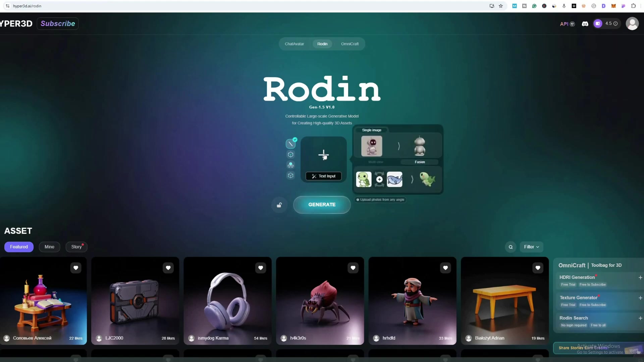The image size is (644, 362).
Task: Open search in the Asset section
Action: (x=511, y=247)
